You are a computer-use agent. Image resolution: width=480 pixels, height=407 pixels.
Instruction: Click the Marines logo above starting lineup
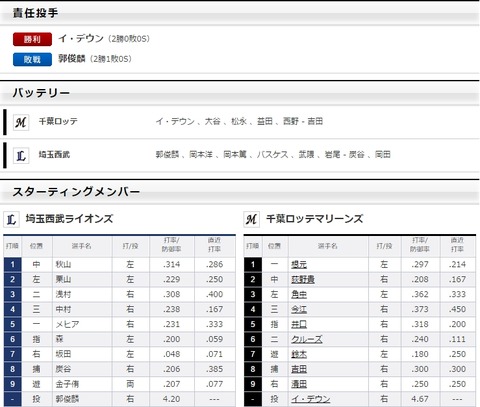click(251, 219)
